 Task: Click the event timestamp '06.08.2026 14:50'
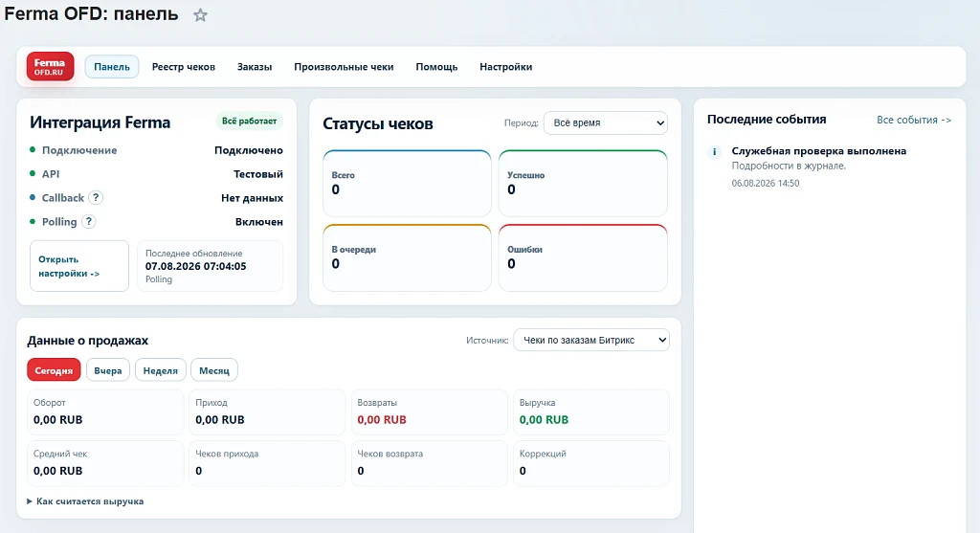click(766, 183)
